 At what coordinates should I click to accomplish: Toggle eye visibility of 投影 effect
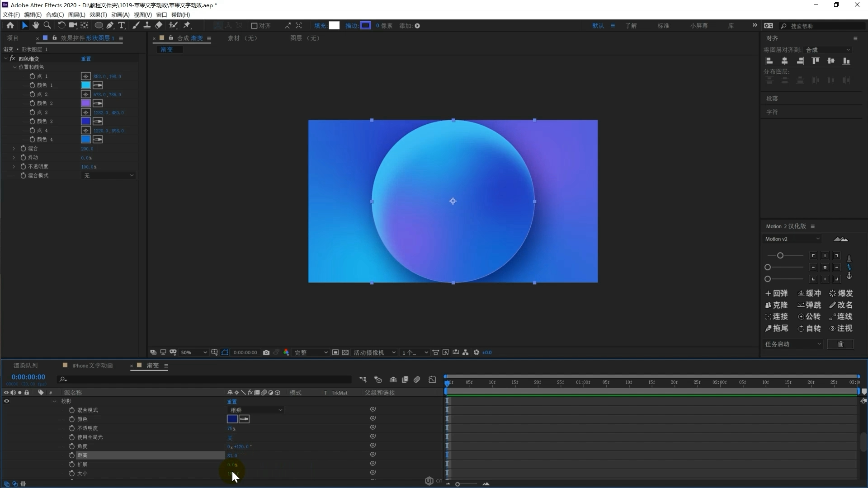pos(6,401)
